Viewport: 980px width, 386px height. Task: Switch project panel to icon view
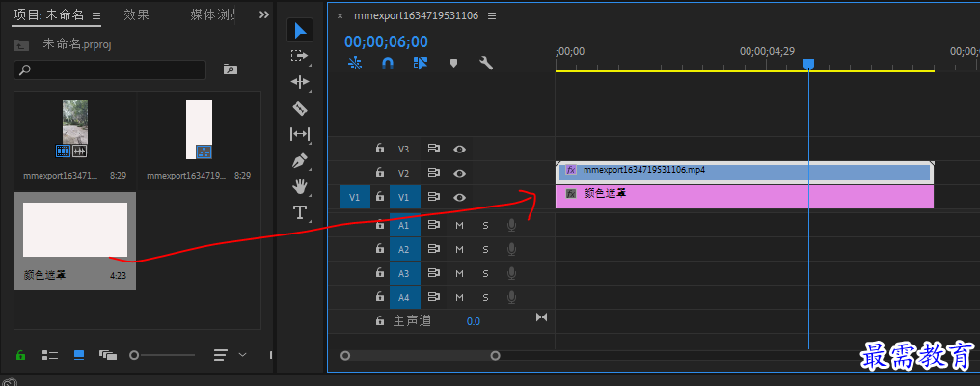click(79, 355)
